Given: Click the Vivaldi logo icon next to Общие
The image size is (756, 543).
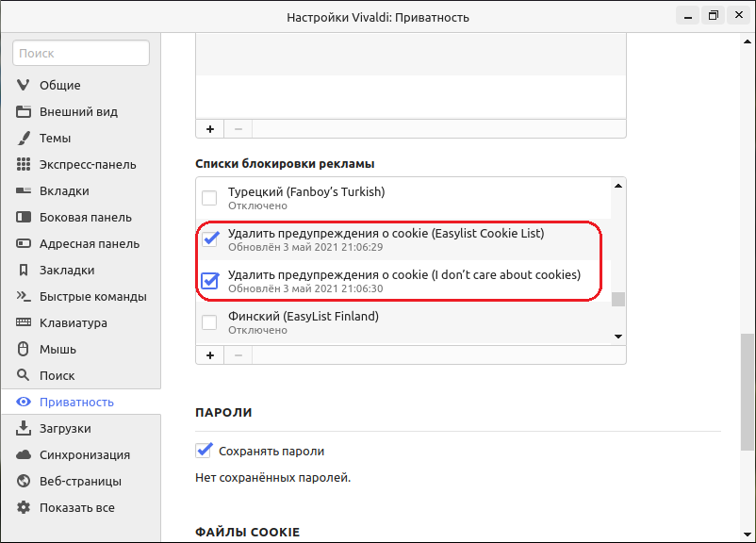Looking at the screenshot, I should 24,85.
